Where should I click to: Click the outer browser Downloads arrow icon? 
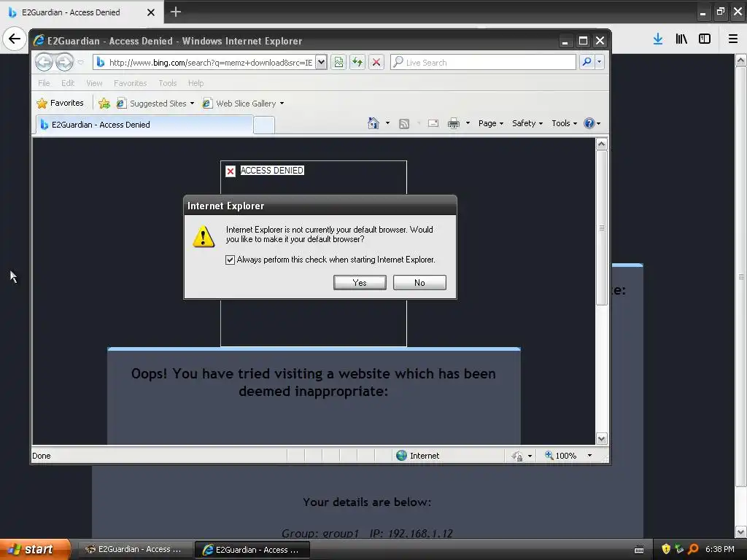(658, 39)
